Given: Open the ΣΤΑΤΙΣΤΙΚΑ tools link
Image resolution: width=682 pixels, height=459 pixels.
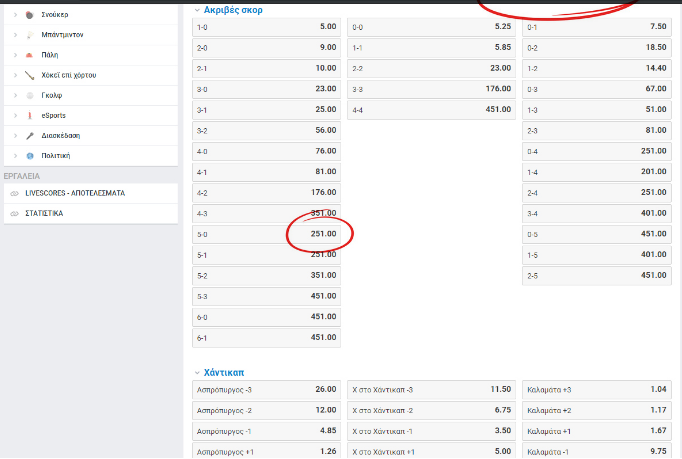Looking at the screenshot, I should (91, 214).
